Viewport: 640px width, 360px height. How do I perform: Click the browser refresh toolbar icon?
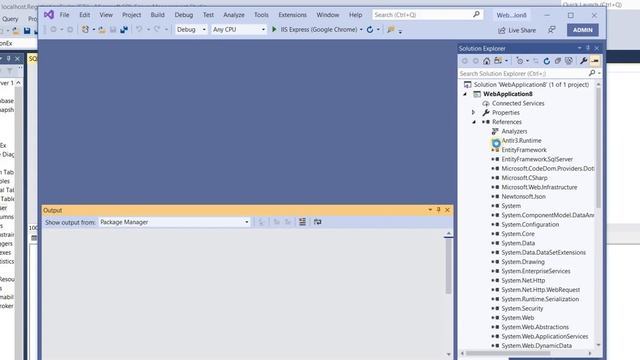370,29
